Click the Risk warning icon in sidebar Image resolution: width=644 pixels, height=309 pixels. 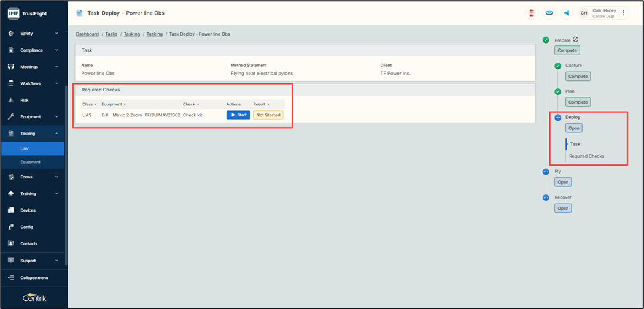(x=10, y=100)
